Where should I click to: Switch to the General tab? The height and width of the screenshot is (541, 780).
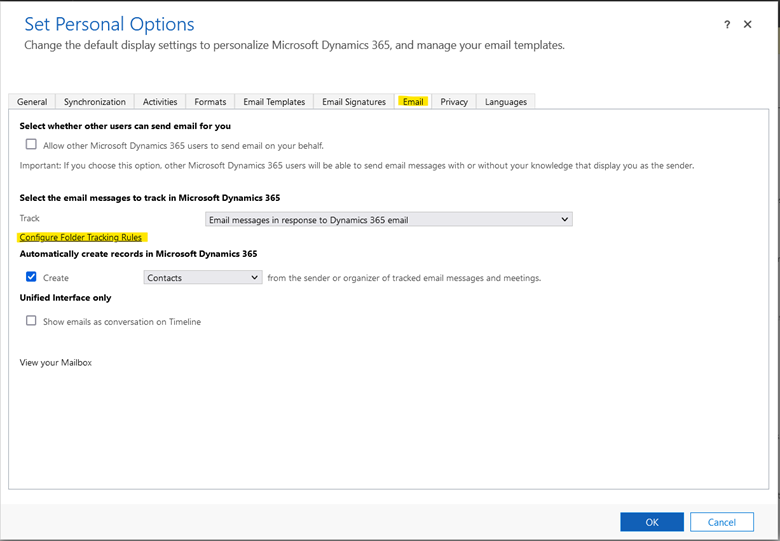point(32,102)
